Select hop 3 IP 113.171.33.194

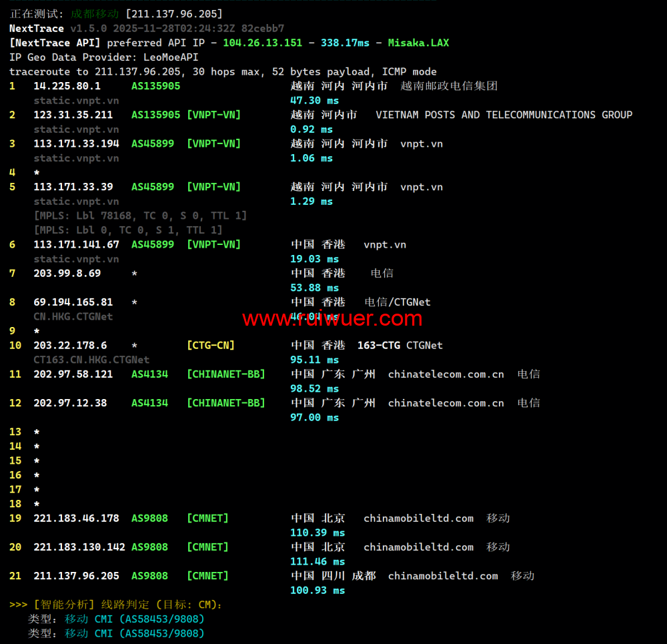76,143
